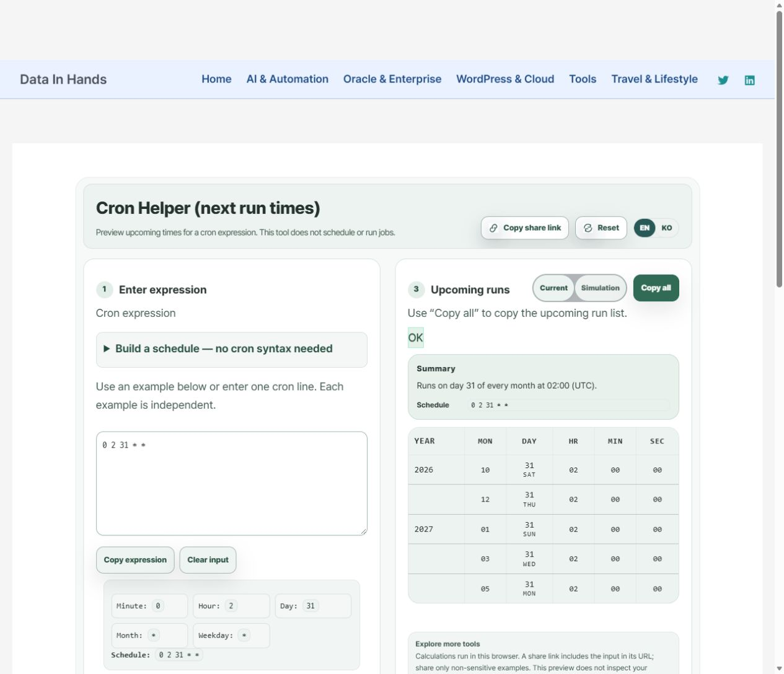784x674 pixels.
Task: Click the MON column header
Action: 485,441
